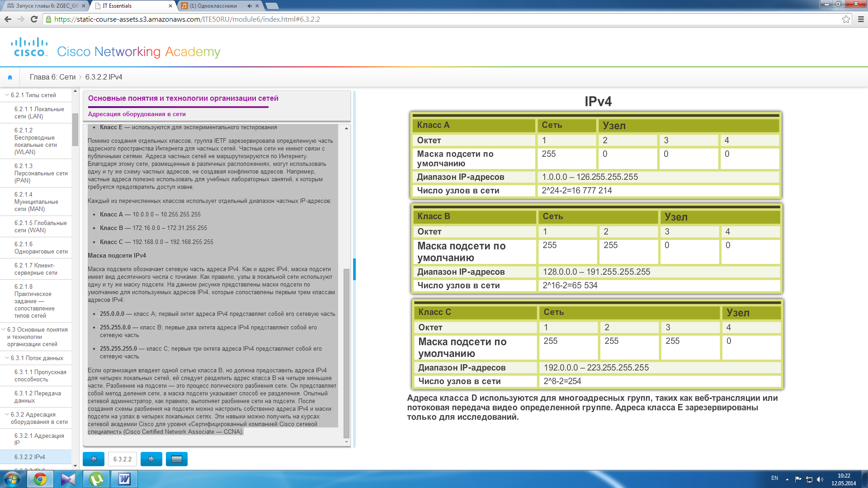The image size is (868, 488).
Task: Switch to the IT Essentials tab
Action: tap(132, 6)
